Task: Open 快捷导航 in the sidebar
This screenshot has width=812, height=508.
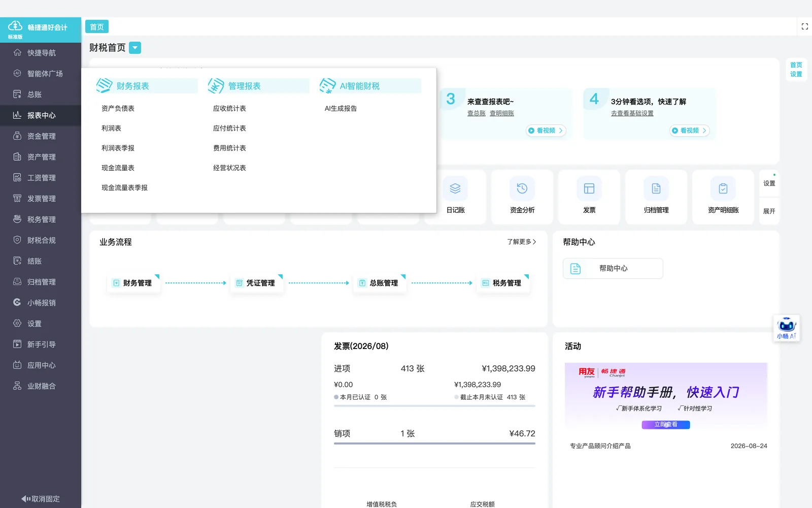Action: (x=41, y=53)
